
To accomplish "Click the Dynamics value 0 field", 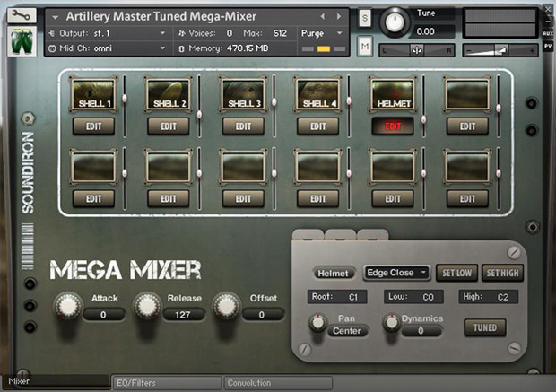I will 421,331.
